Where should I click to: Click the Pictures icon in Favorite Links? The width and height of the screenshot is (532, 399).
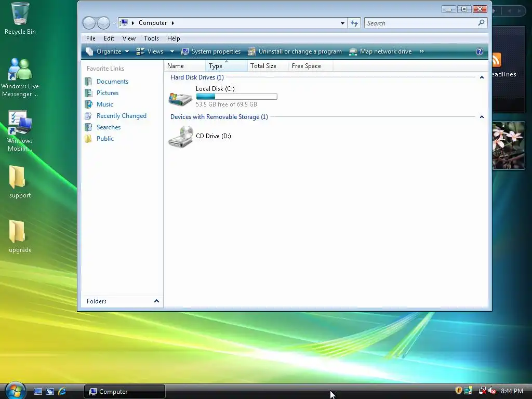point(88,93)
